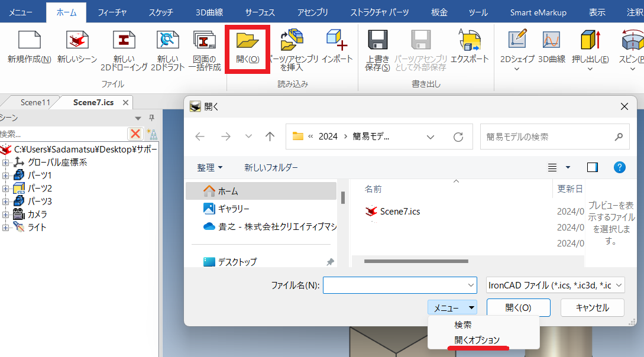Click the メニュー dropdown button in dialog

tap(452, 307)
